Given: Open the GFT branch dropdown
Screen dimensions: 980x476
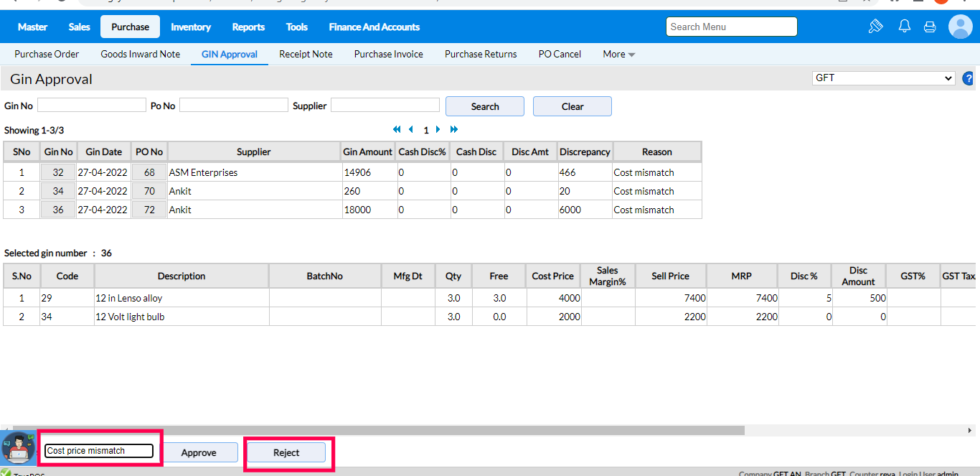Looking at the screenshot, I should click(x=883, y=78).
